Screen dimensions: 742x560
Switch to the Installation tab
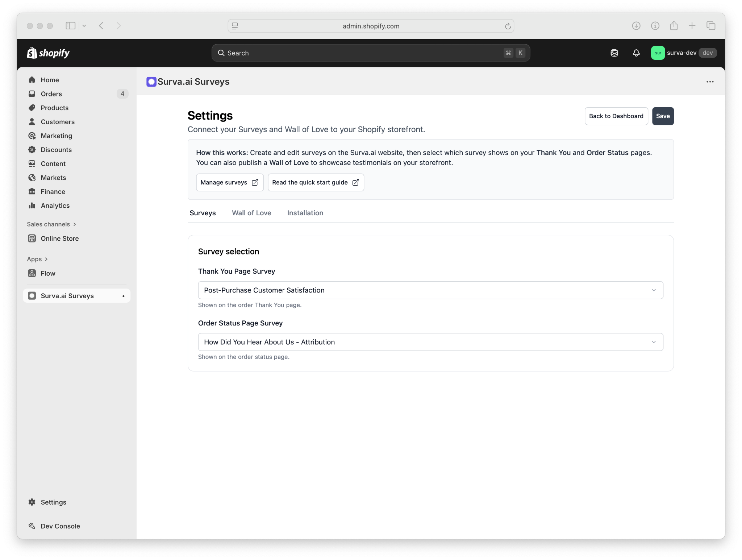305,213
